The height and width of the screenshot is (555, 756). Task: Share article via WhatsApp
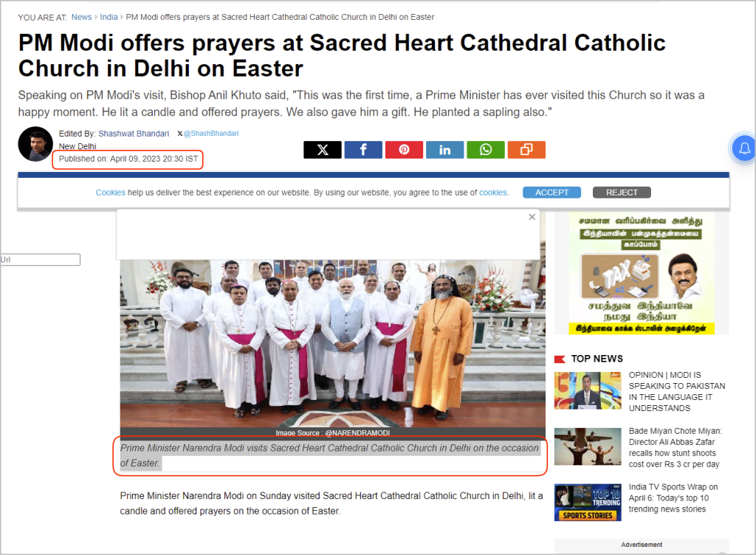tap(486, 150)
